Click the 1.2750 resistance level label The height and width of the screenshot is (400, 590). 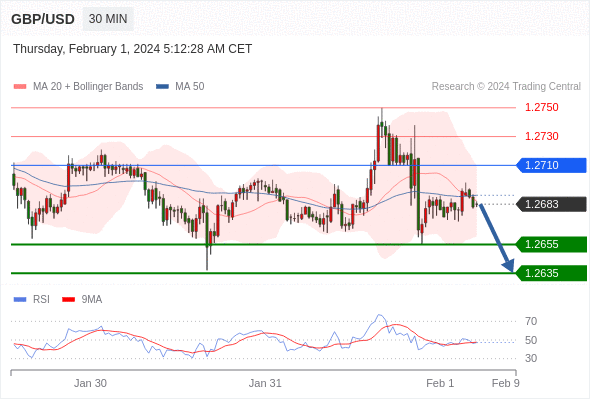click(x=541, y=107)
